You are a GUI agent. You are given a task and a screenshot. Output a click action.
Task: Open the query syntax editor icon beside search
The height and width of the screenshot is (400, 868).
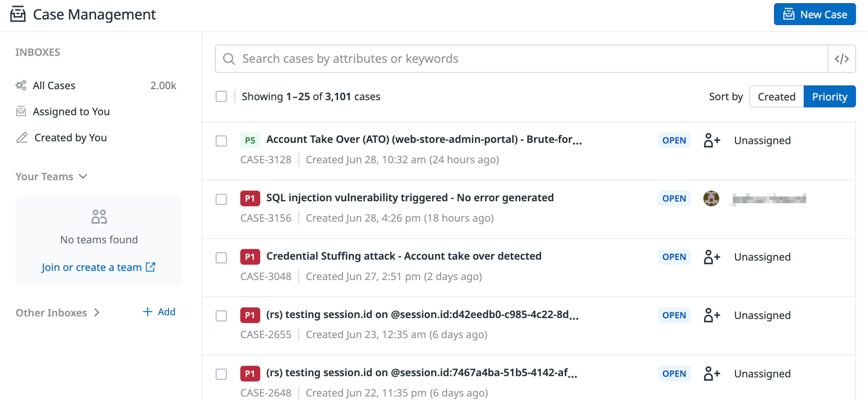842,59
